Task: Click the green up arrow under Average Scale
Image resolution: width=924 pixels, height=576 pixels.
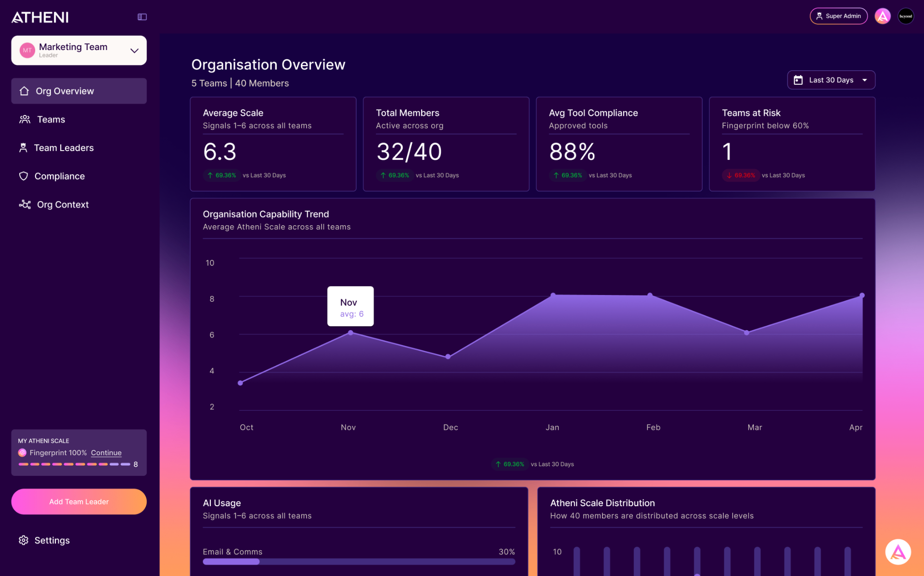Action: tap(210, 175)
